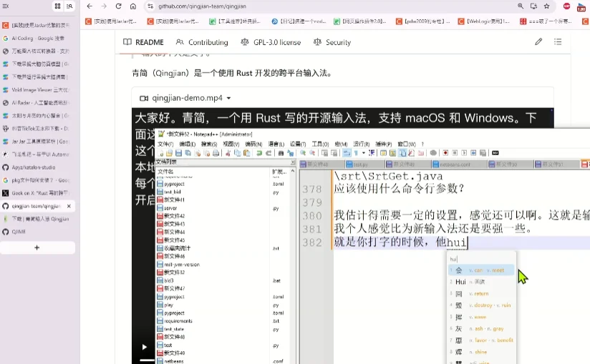Switch to the README tab
This screenshot has width=590, height=364.
[x=143, y=42]
